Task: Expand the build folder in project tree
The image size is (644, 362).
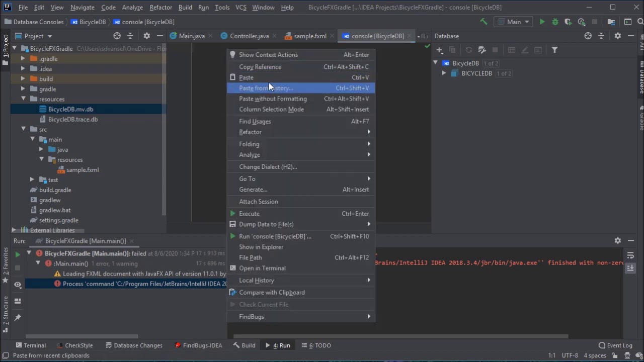Action: coord(24,79)
